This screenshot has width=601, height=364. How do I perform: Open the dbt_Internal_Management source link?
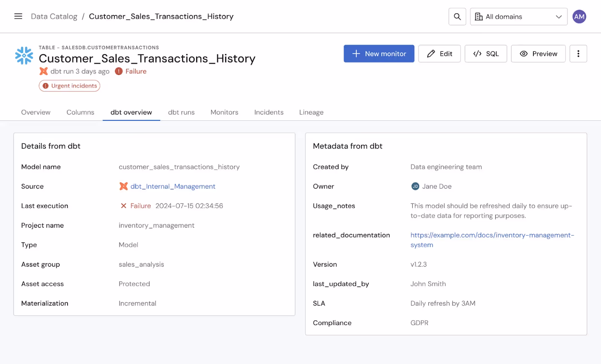[x=173, y=186]
